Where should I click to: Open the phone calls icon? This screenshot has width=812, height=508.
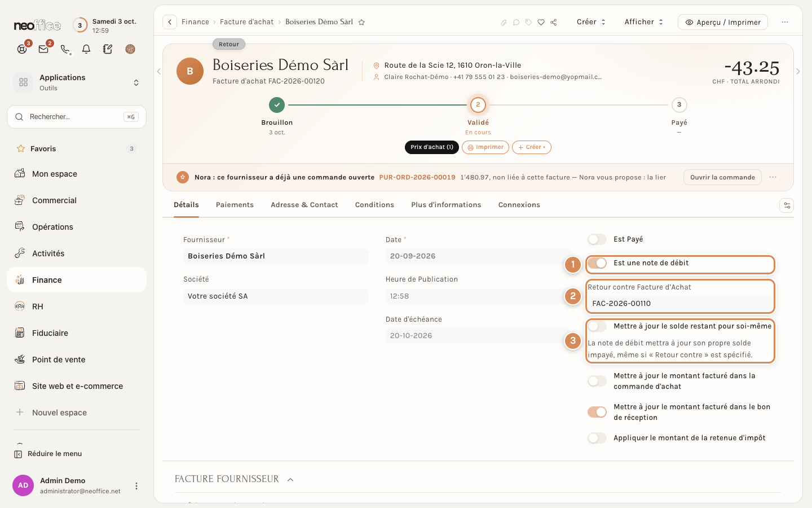click(65, 49)
